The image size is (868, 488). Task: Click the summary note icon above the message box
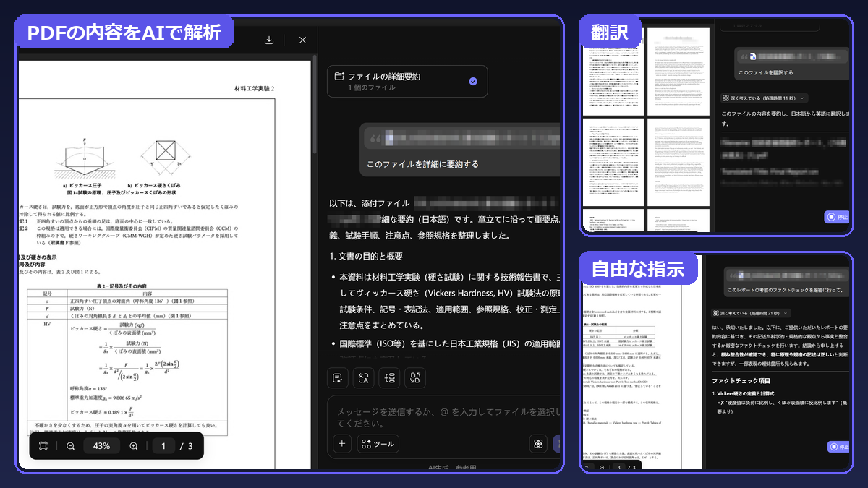pos(337,377)
